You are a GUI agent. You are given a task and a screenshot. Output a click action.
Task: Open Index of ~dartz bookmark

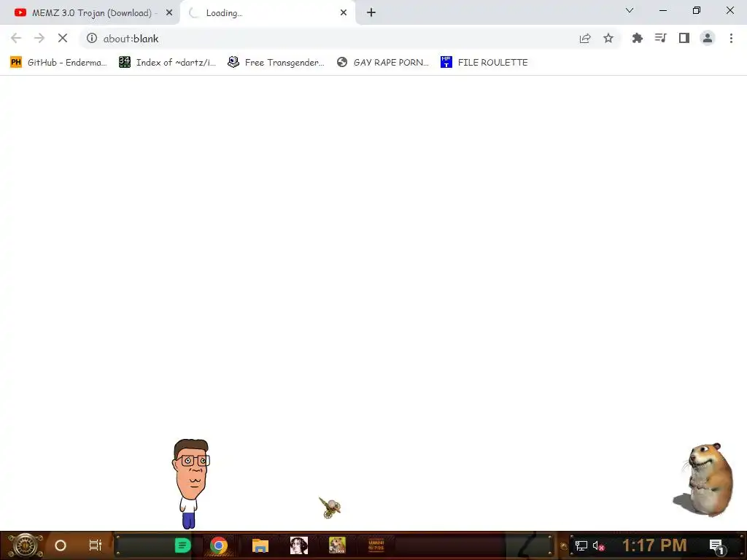point(167,63)
